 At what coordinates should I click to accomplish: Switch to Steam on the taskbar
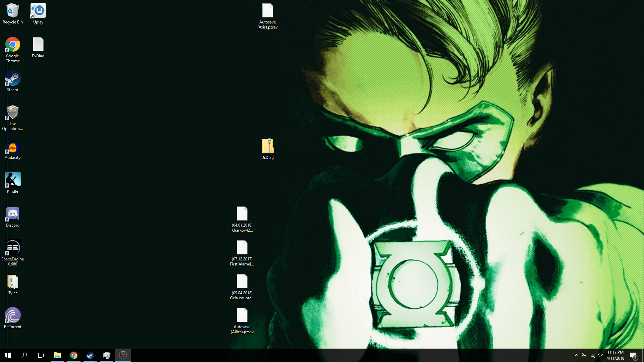[90, 355]
